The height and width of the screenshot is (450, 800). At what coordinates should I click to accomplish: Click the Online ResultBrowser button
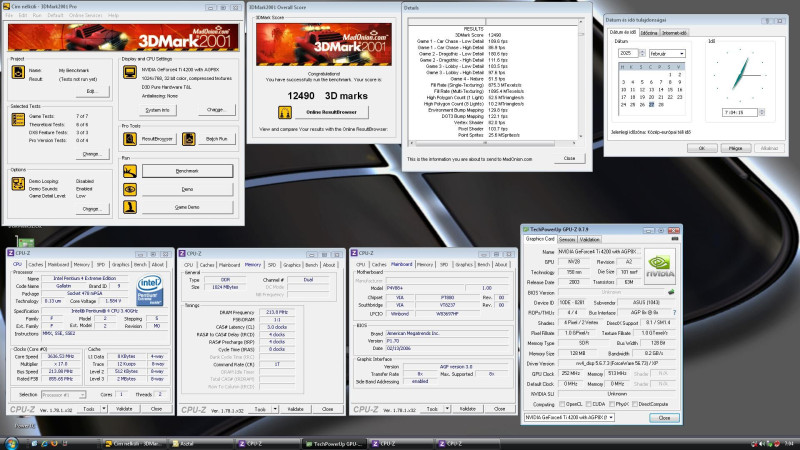pyautogui.click(x=331, y=112)
